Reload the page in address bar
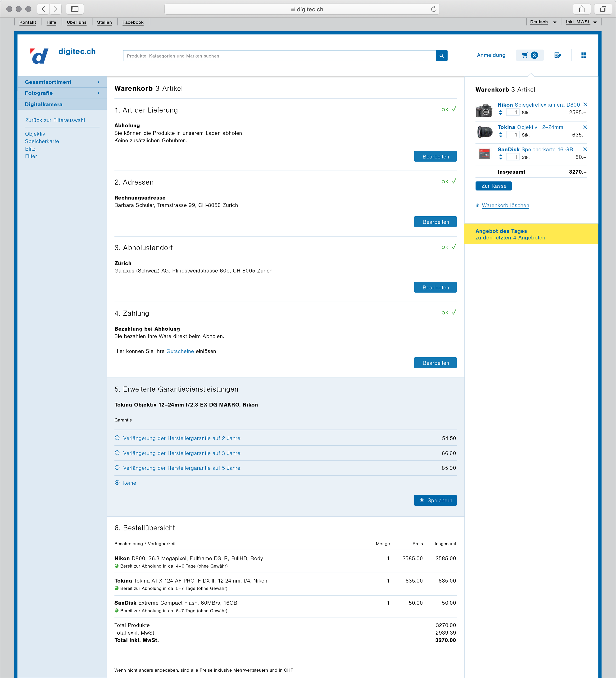Screen dimensions: 616x678 pyautogui.click(x=434, y=9)
